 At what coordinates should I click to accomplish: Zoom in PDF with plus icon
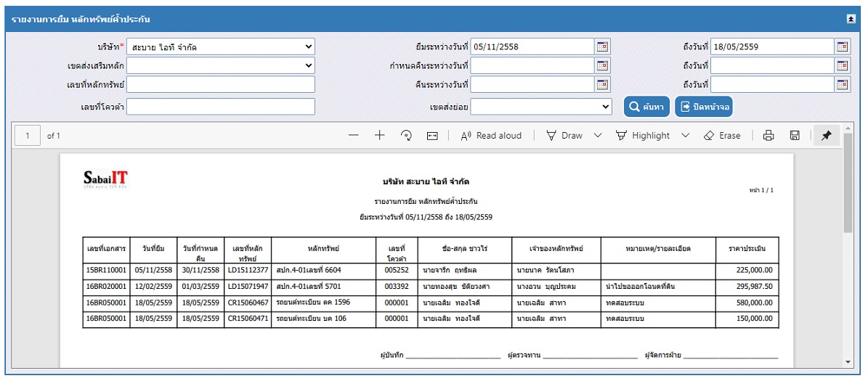(x=380, y=136)
